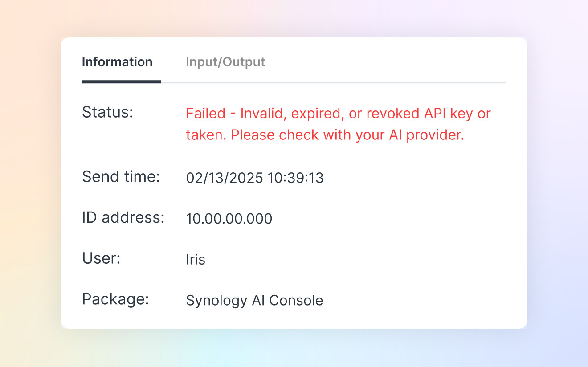Select the Information tab
Image resolution: width=588 pixels, height=367 pixels.
point(117,62)
